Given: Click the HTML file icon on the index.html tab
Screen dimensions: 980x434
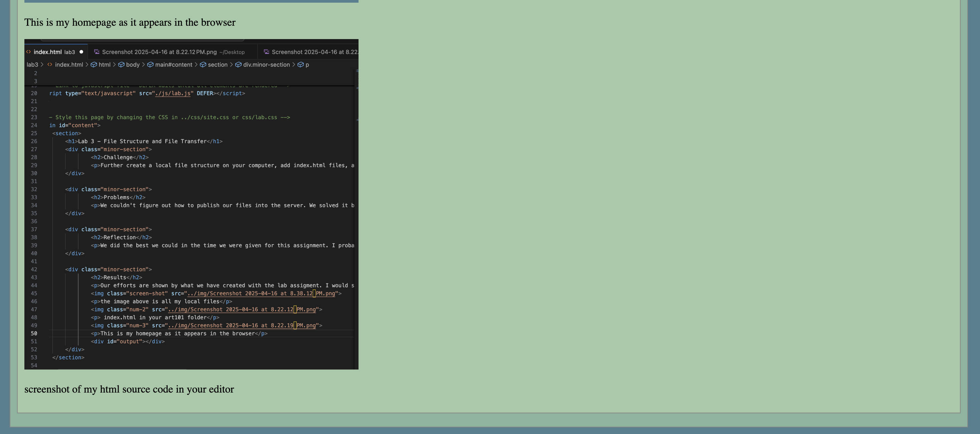Looking at the screenshot, I should pos(28,52).
